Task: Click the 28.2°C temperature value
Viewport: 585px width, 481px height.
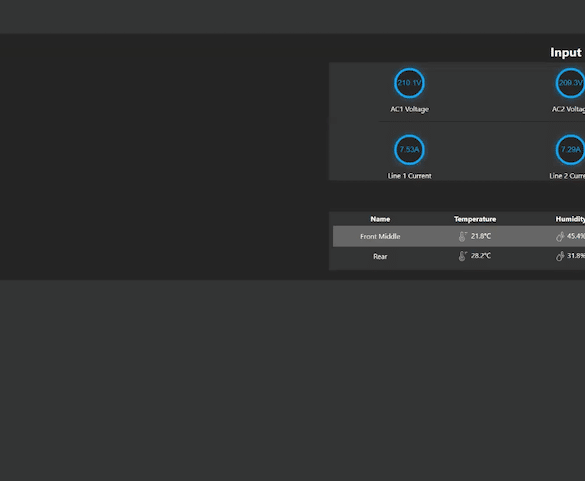Action: pyautogui.click(x=481, y=256)
